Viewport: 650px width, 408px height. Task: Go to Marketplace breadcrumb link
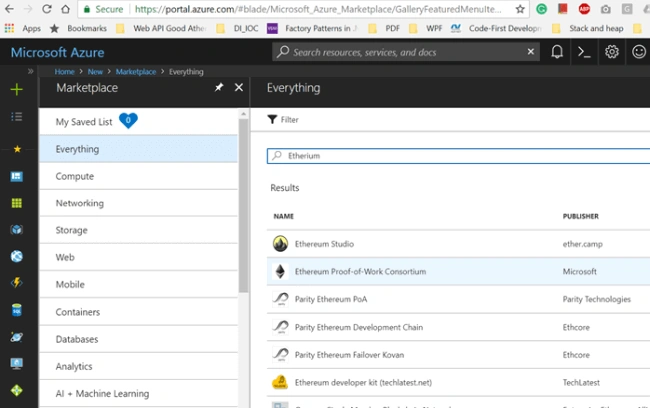coord(136,72)
